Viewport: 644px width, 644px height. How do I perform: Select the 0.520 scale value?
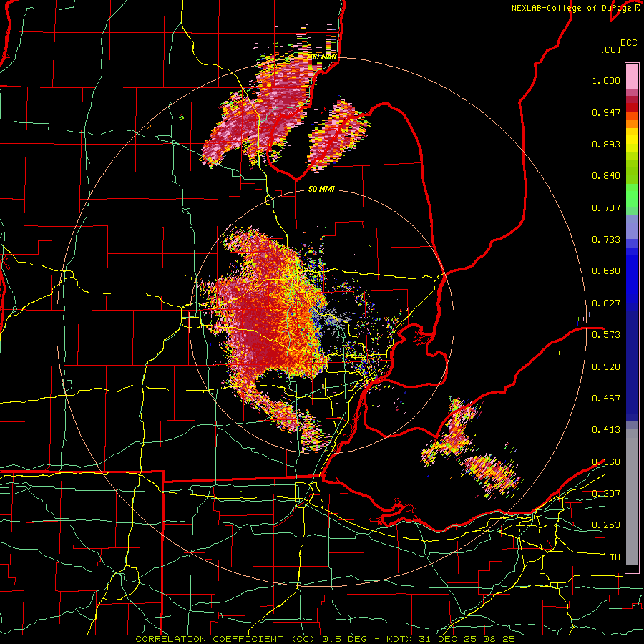606,366
